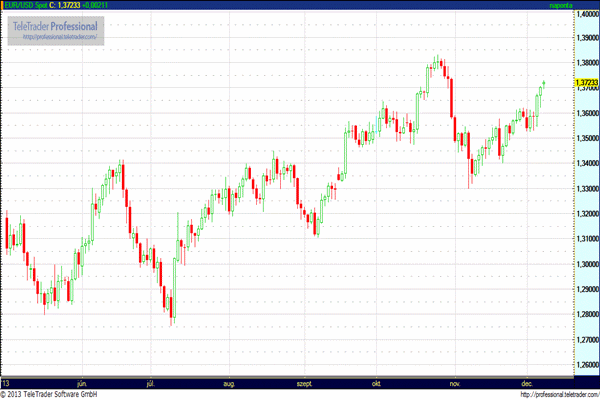Select the 'júl.' month marker on timeline
Screen dimensions: 600x400
pyautogui.click(x=151, y=384)
